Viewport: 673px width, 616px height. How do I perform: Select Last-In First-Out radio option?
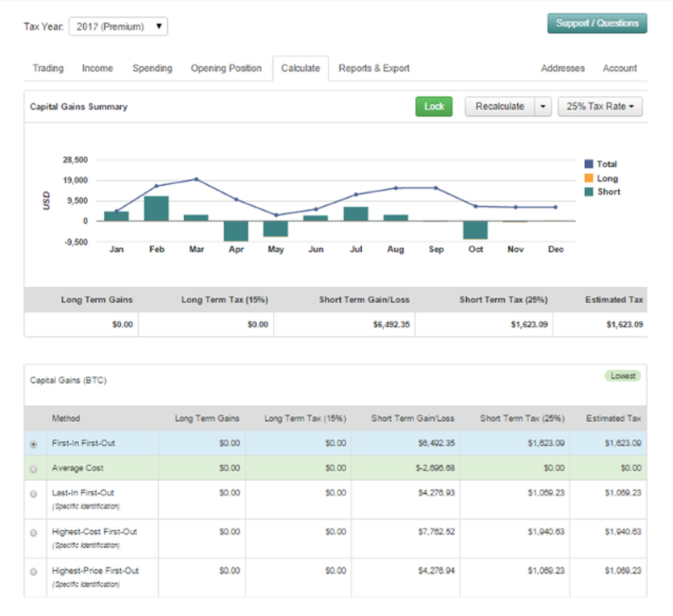pos(34,493)
